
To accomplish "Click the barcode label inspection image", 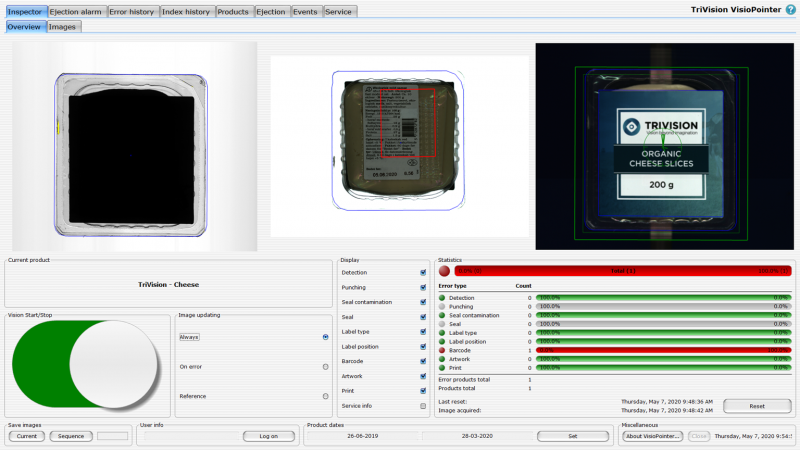I will tap(399, 146).
